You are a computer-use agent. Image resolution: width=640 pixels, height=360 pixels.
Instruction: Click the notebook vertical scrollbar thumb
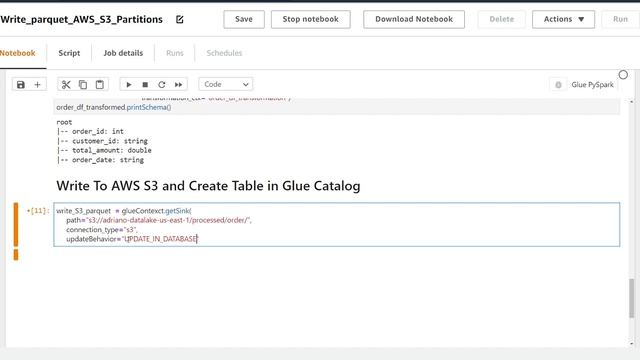pos(631,298)
